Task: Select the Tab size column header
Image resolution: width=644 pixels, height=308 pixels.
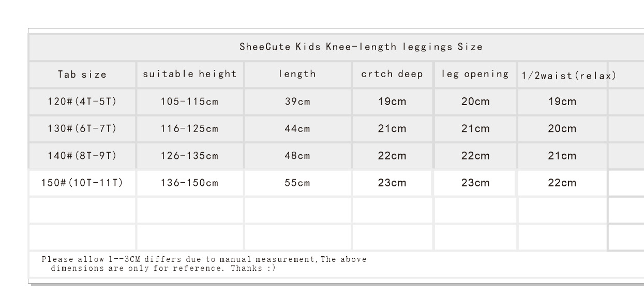Action: pos(82,75)
